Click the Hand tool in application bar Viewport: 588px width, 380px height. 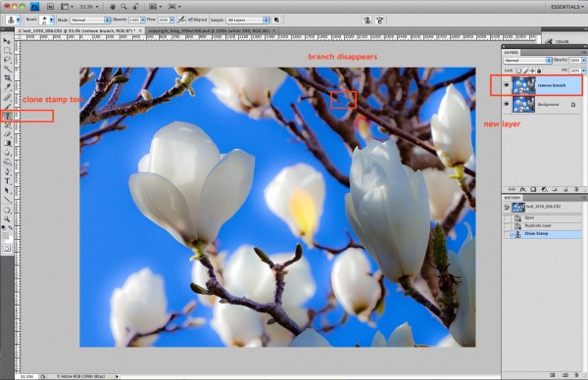[x=113, y=7]
